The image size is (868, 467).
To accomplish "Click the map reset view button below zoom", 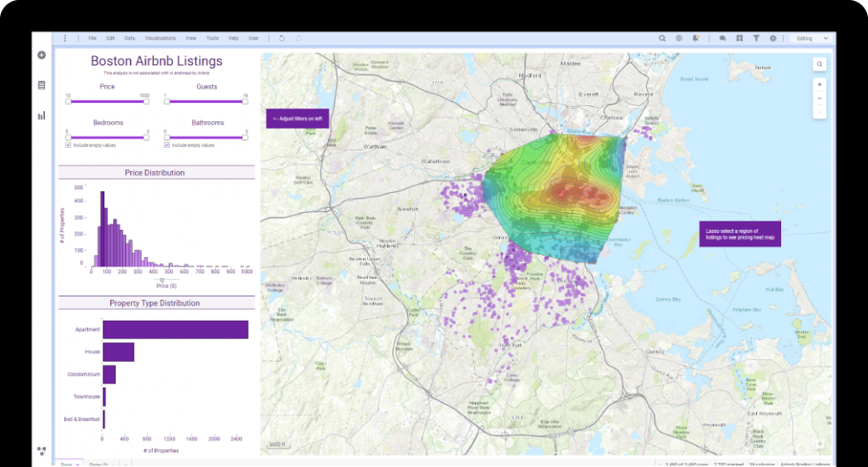I will (x=820, y=111).
